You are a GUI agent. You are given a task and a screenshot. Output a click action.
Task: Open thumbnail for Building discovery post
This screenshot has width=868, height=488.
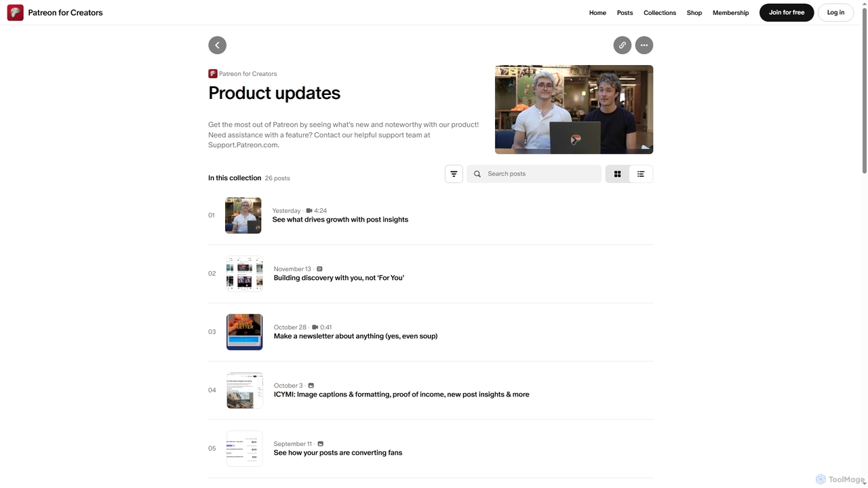244,274
